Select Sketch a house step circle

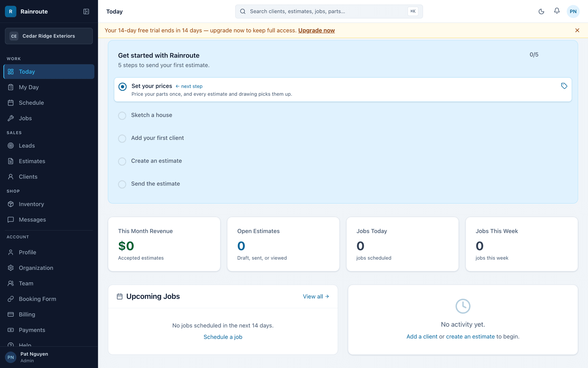(x=122, y=115)
